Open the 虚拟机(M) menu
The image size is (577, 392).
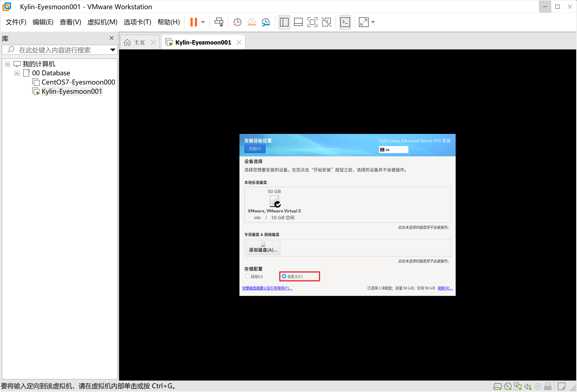(x=102, y=22)
